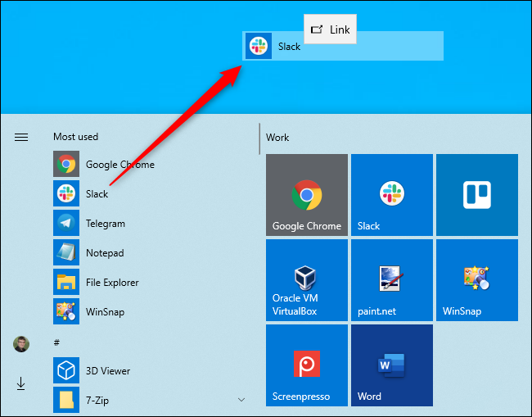Viewport: 532px width, 417px height.
Task: Open the Trello tile
Action: pos(476,195)
